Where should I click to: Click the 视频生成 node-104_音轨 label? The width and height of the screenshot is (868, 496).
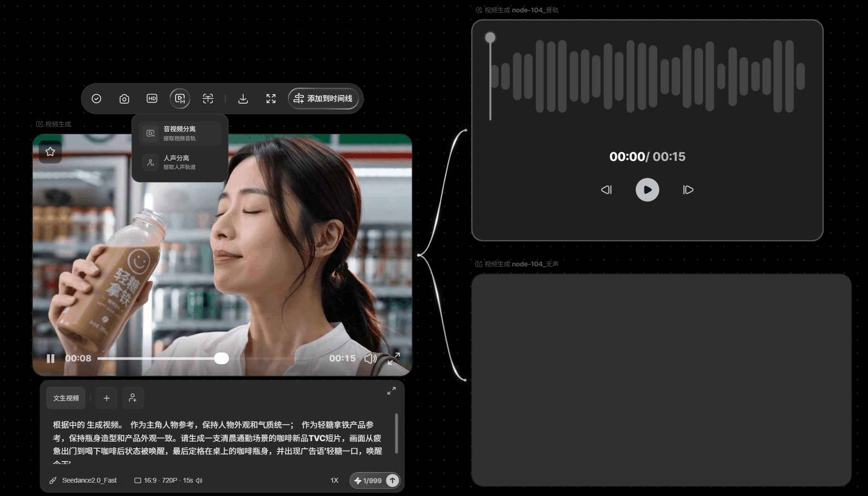pyautogui.click(x=517, y=10)
